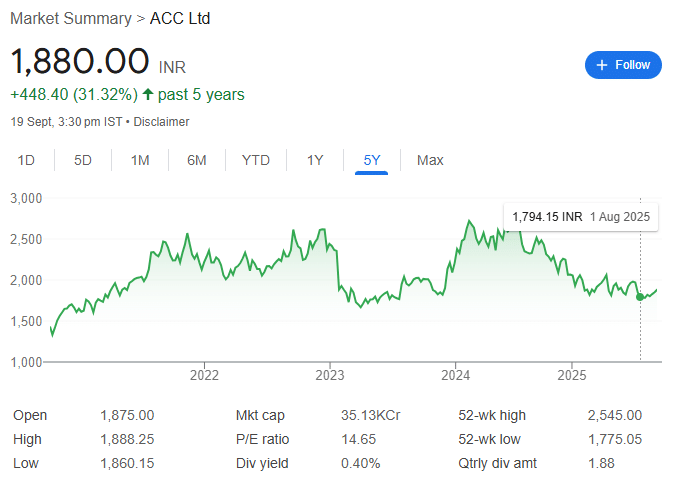Click the plus icon in Follow button
The width and height of the screenshot is (696, 489).
click(601, 65)
